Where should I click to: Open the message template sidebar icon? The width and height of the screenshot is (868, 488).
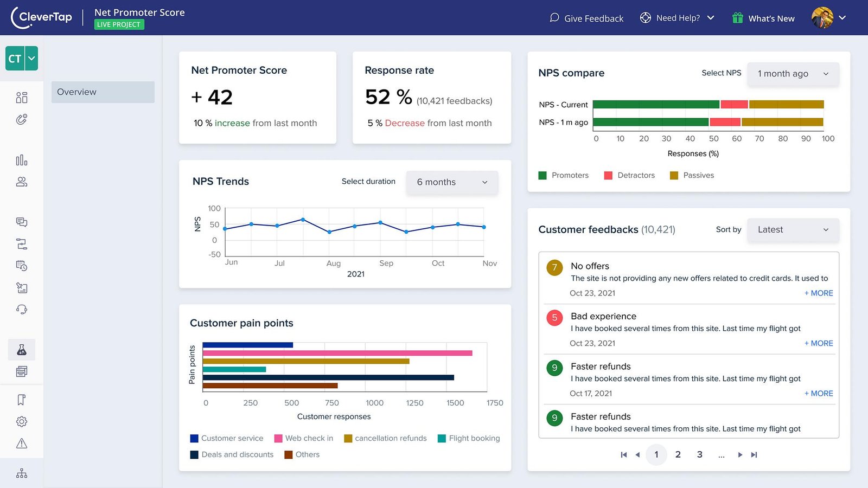pos(22,287)
